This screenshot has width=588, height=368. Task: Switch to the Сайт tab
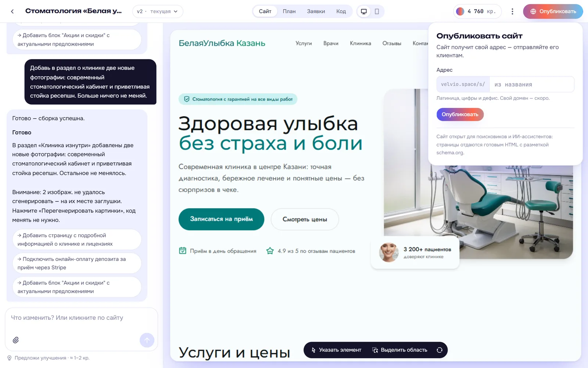(265, 11)
